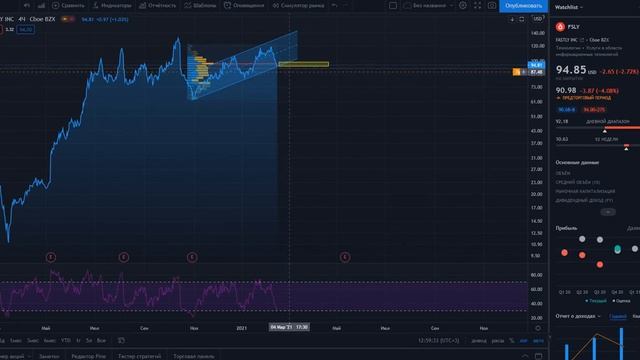Click the redo arrow in top toolbar
The width and height of the screenshot is (640, 360).
(x=345, y=5)
